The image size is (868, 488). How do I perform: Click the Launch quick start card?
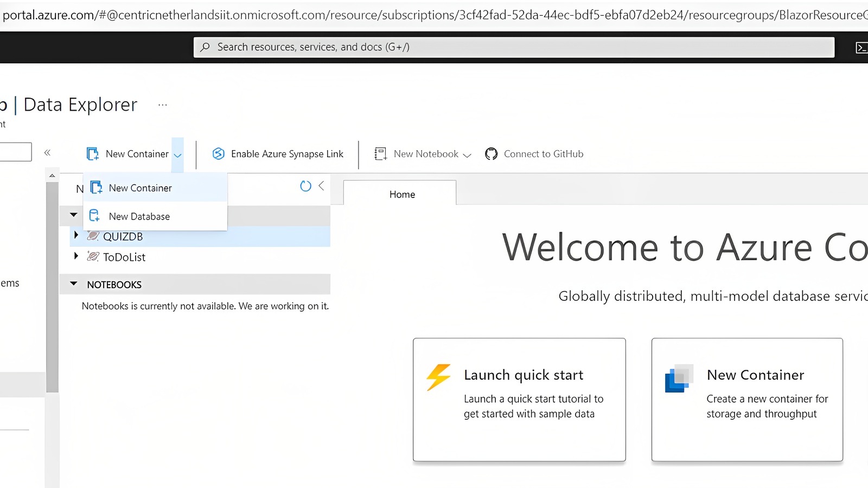coord(519,400)
